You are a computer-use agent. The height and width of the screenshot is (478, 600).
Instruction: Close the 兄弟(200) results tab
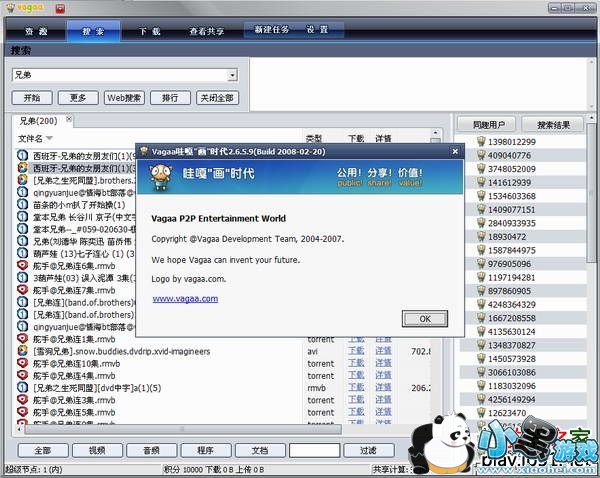tap(69, 119)
